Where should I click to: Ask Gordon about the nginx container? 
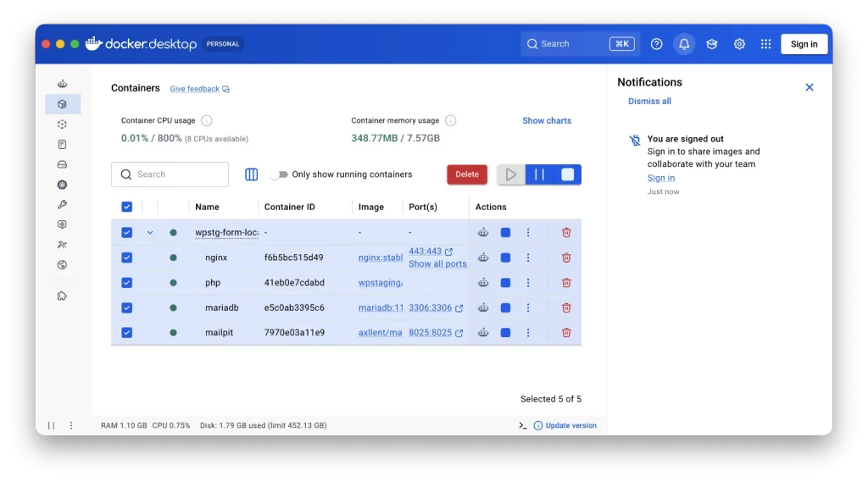pos(483,258)
